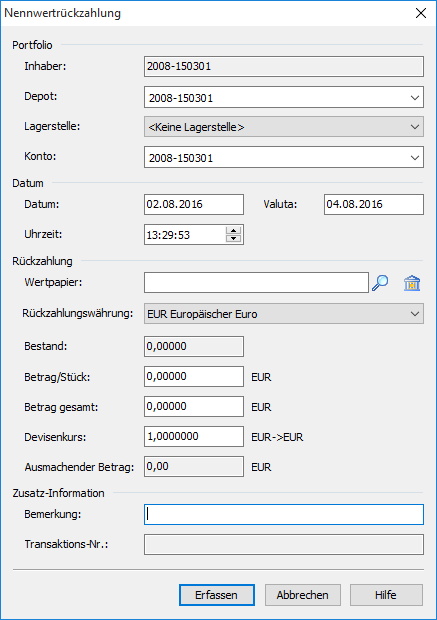The width and height of the screenshot is (437, 620).
Task: Decrease Uhrzeit with the down spinner arrow
Action: tap(234, 238)
